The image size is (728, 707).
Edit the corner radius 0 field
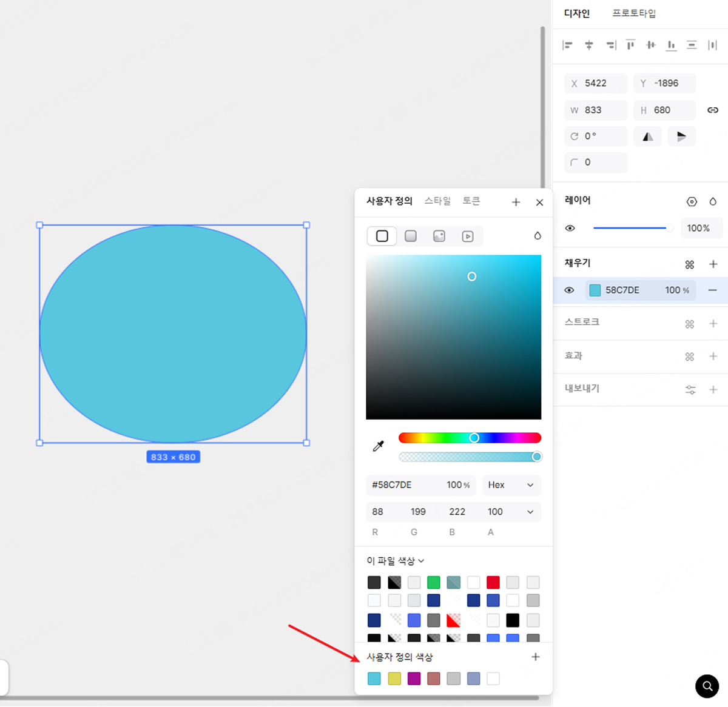point(596,163)
